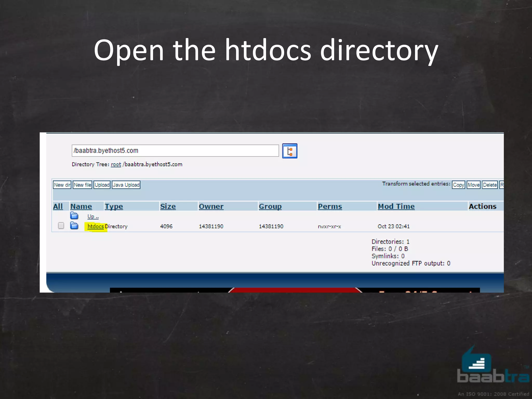Image resolution: width=532 pixels, height=399 pixels.
Task: Open the htdocs directory link
Action: point(96,226)
